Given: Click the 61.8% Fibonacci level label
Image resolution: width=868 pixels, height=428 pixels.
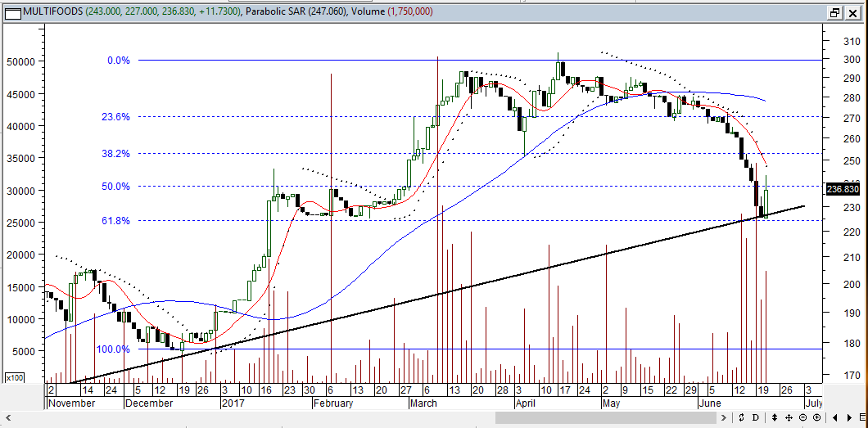Looking at the screenshot, I should pos(115,221).
